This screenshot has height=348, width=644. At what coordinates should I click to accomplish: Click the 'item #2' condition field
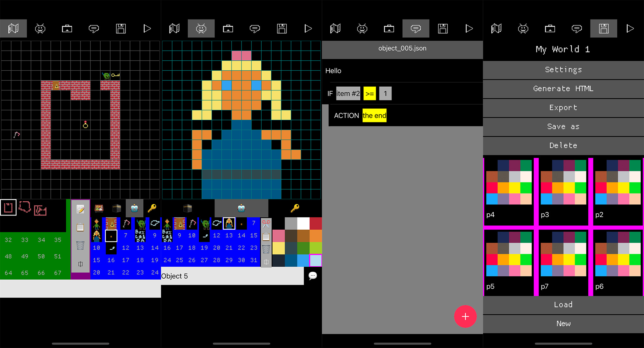coord(348,93)
